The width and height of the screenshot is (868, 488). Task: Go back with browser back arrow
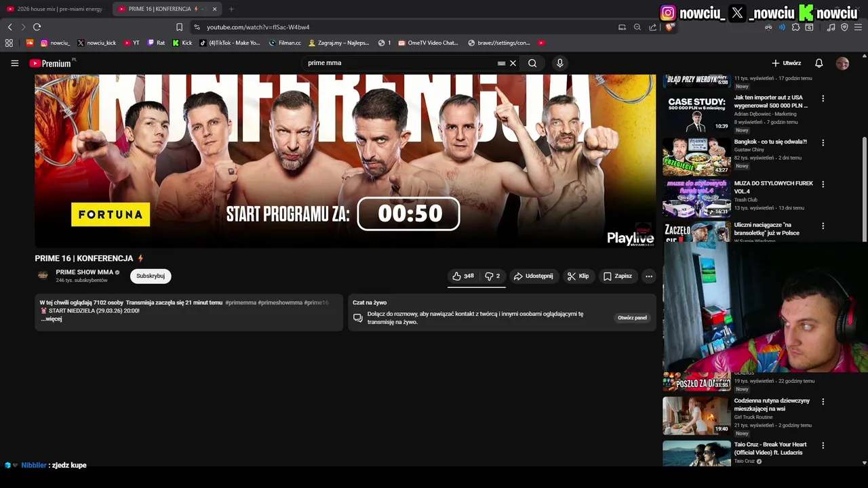point(9,27)
